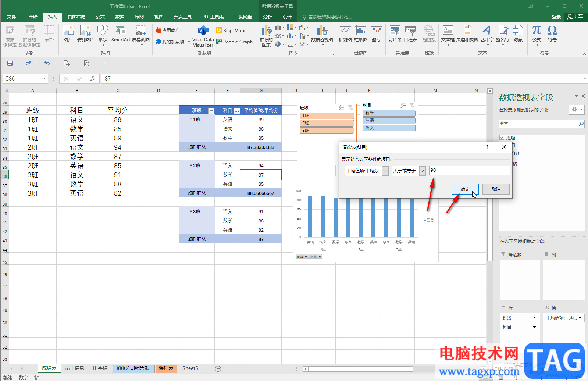588x381 pixels.
Task: Open the 科目 pivot header filter dropdown
Action: point(237,111)
